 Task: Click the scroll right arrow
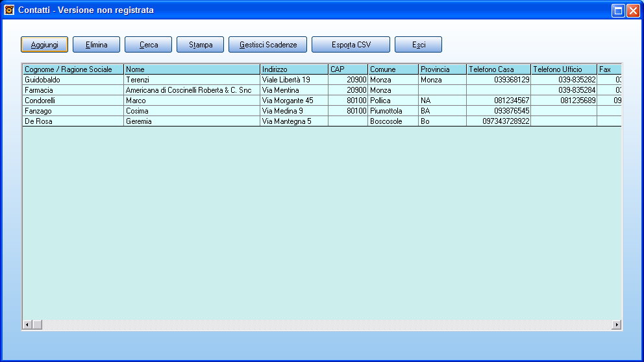617,324
